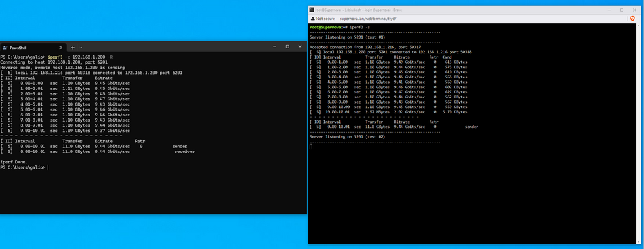
Task: Click the '602 KBytes' Cwnd value
Action: point(456,87)
